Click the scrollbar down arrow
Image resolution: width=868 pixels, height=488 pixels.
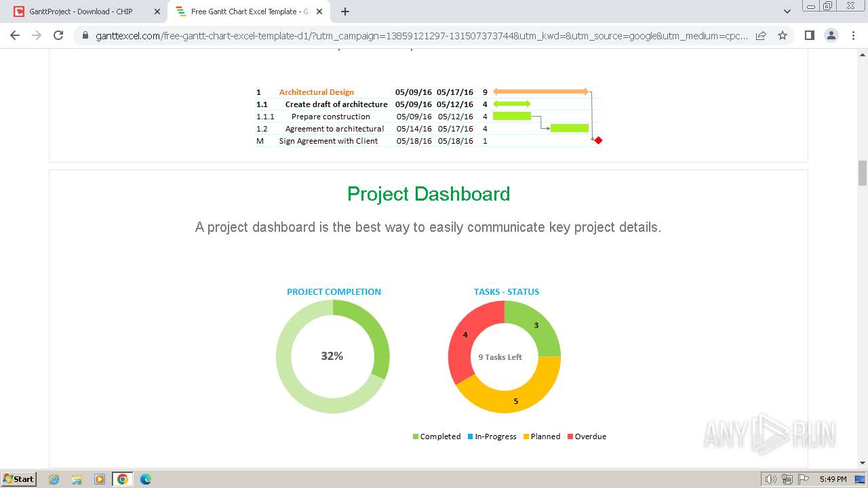point(863,463)
